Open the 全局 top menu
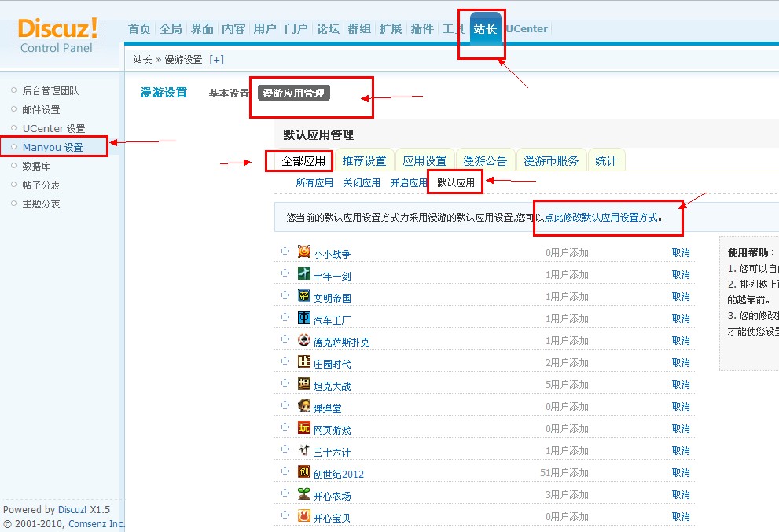Screen dimensions: 779x532 [x=171, y=29]
